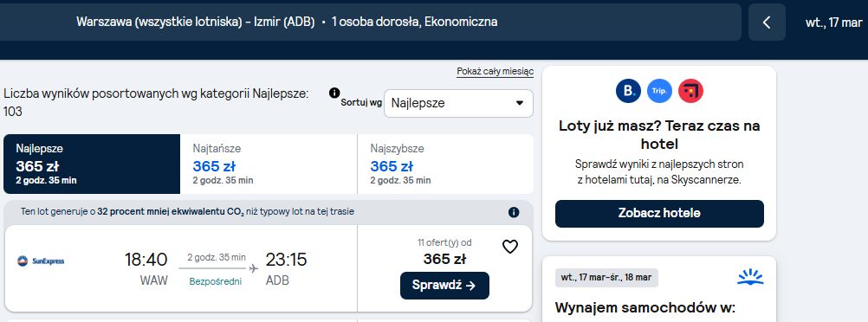The image size is (868, 322).
Task: Open the Najlepsze sort dropdown
Action: tap(458, 104)
